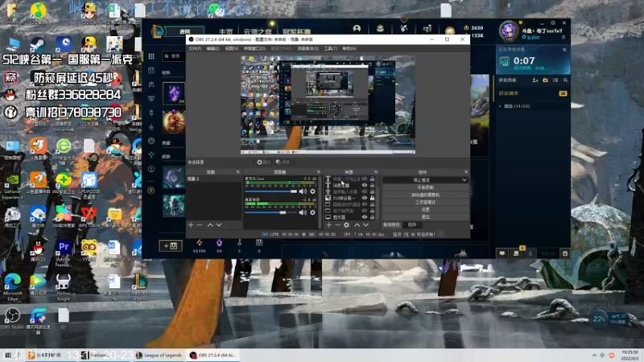The image size is (644, 362).
Task: Open OBS 工具(T) menu
Action: coord(330,48)
